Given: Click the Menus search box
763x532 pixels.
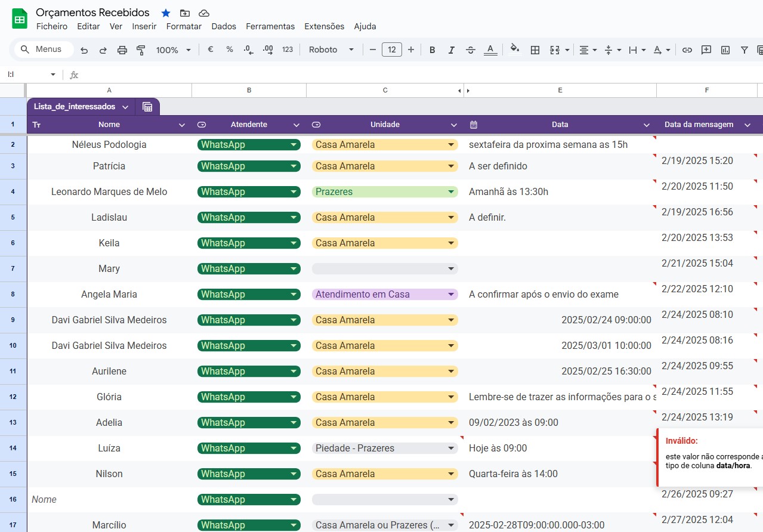Looking at the screenshot, I should click(x=44, y=50).
